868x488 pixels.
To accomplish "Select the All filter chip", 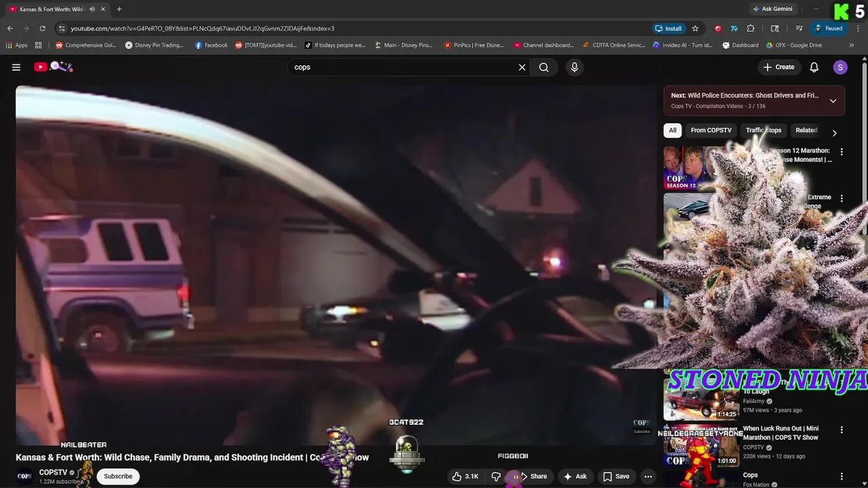I will click(x=673, y=130).
